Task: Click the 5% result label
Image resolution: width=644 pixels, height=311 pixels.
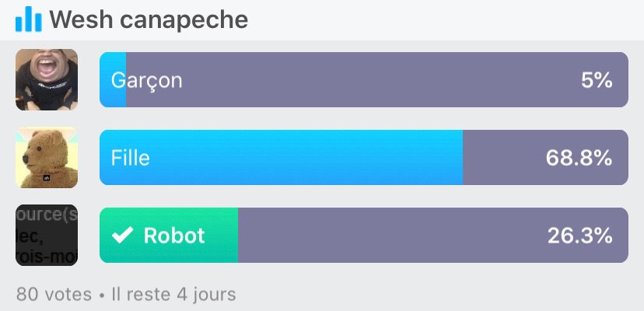Action: [x=597, y=80]
